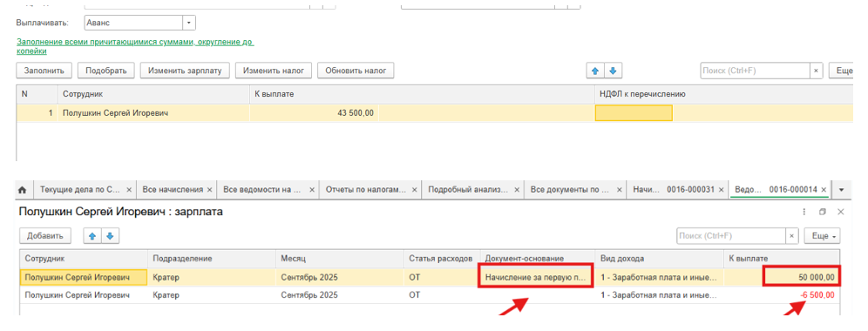
Task: Select Кратер cell in the -6 500,00 row
Action: [x=212, y=295]
